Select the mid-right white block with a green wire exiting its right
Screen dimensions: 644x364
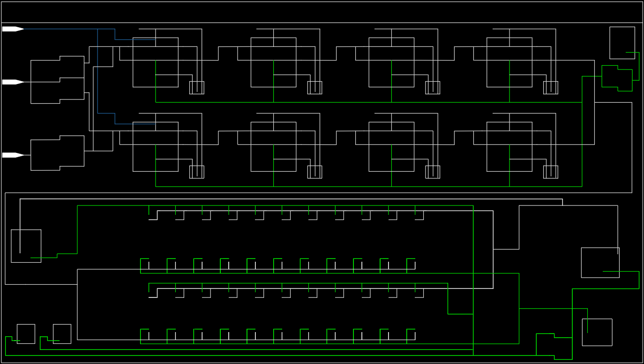pos(600,263)
